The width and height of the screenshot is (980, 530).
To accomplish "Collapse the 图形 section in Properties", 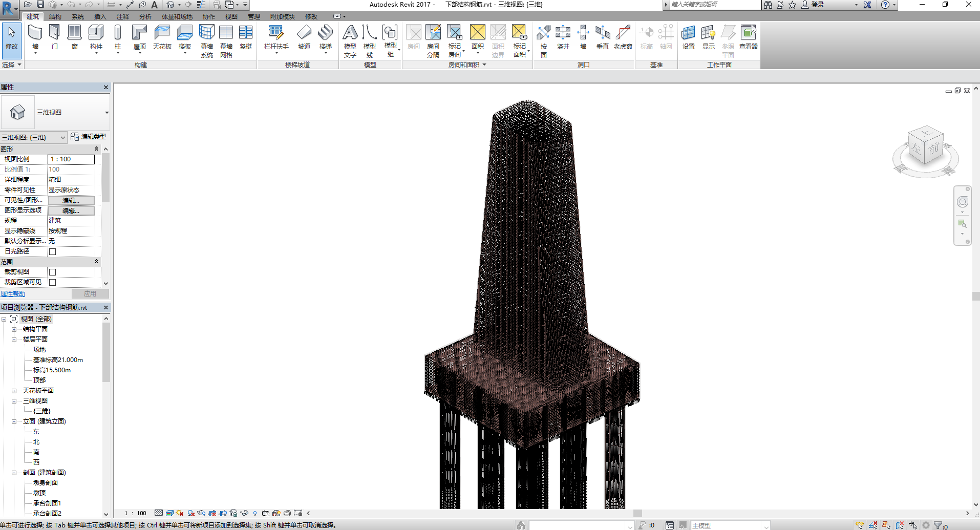I will (96, 148).
